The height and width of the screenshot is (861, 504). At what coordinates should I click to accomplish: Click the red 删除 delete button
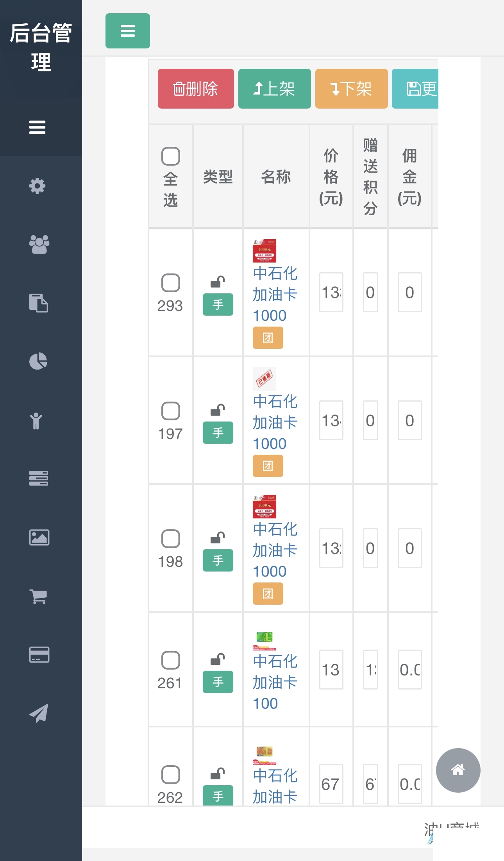click(x=196, y=89)
